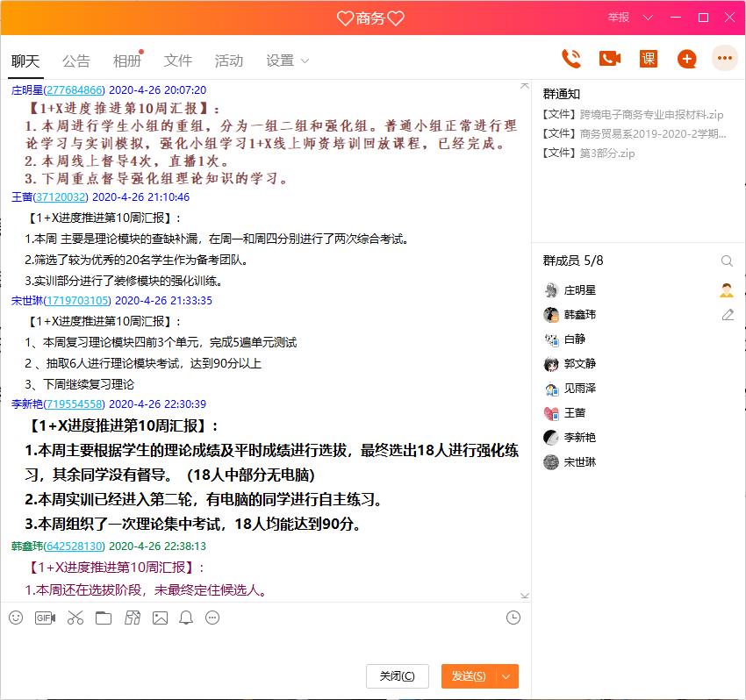
Task: Open message history via the clock icon
Action: click(x=513, y=618)
